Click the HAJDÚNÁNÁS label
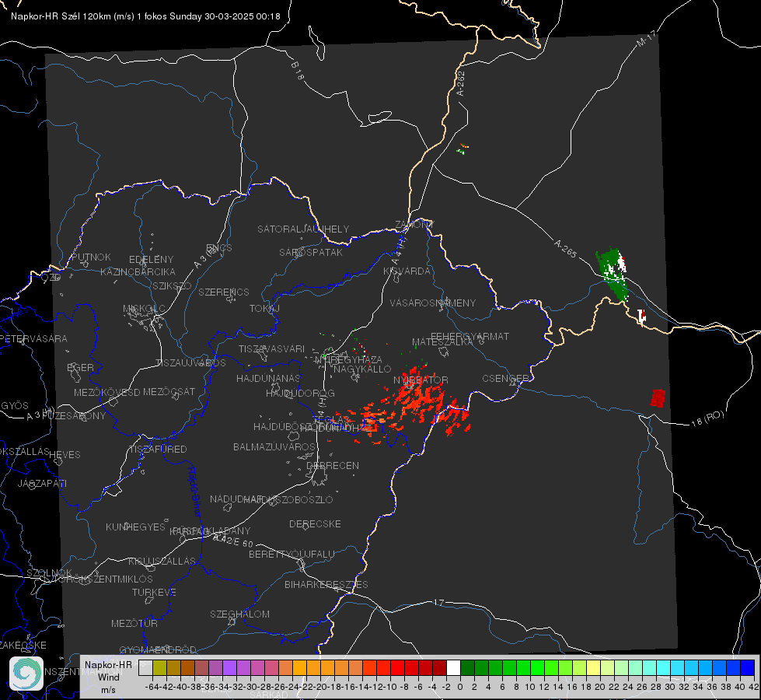 (268, 378)
